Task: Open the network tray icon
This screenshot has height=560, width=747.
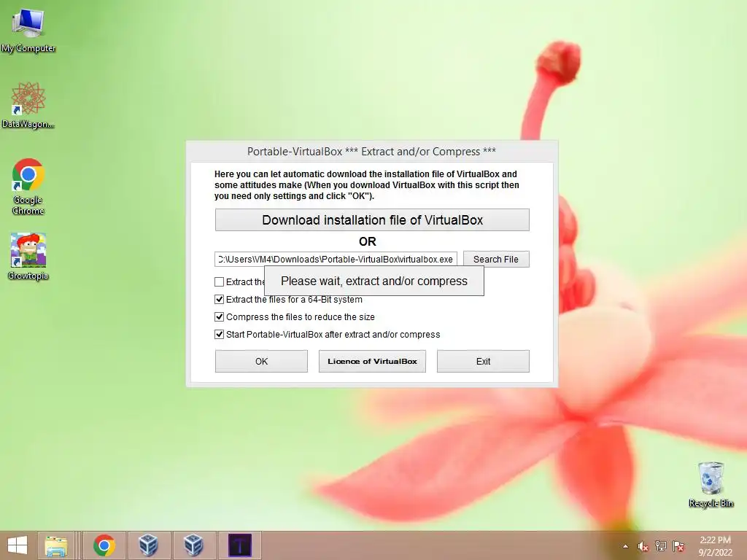Action: click(661, 546)
